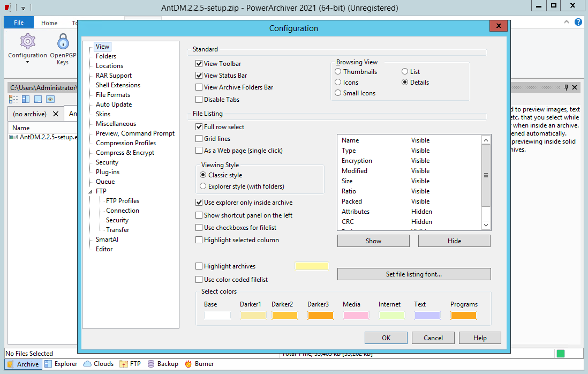
Task: Close the Configuration dialog
Action: tap(499, 26)
